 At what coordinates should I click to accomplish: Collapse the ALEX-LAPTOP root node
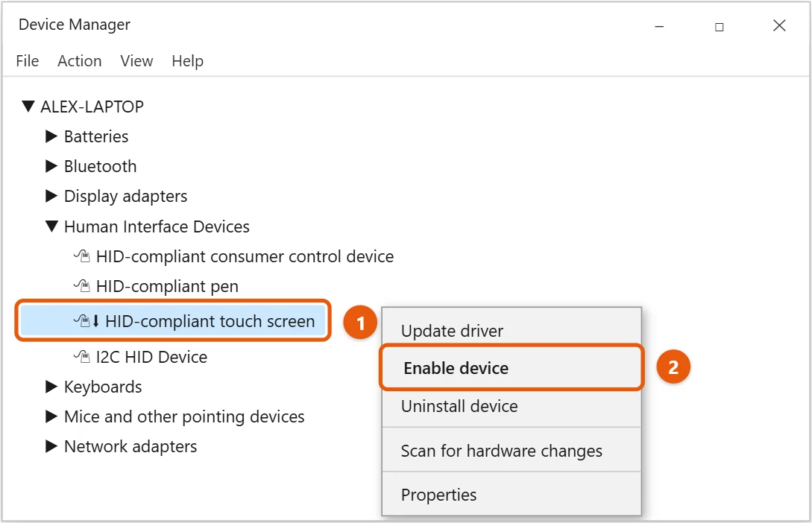pos(28,107)
